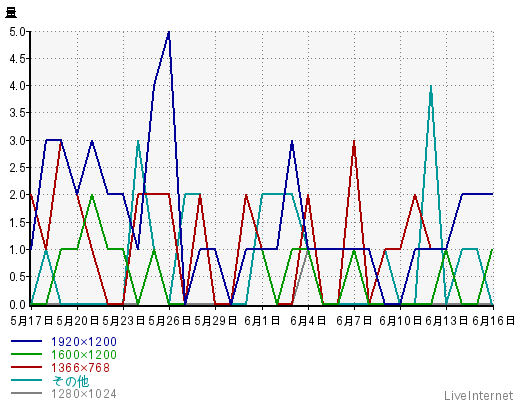Click the 2.0 y-axis value
The image size is (520, 405).
(x=17, y=195)
